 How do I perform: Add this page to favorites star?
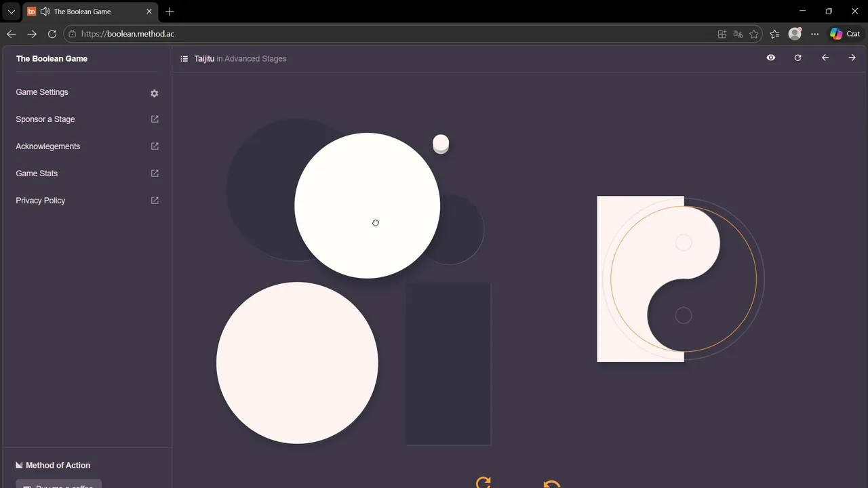753,34
